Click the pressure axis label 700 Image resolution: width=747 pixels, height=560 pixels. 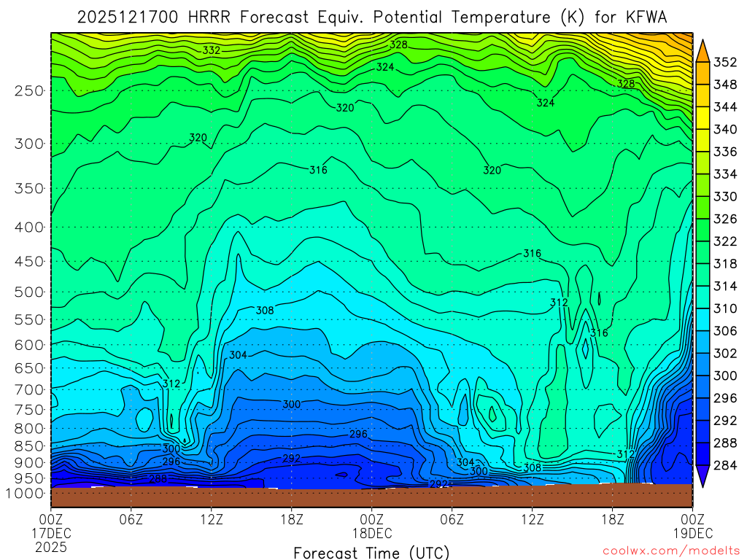(29, 389)
